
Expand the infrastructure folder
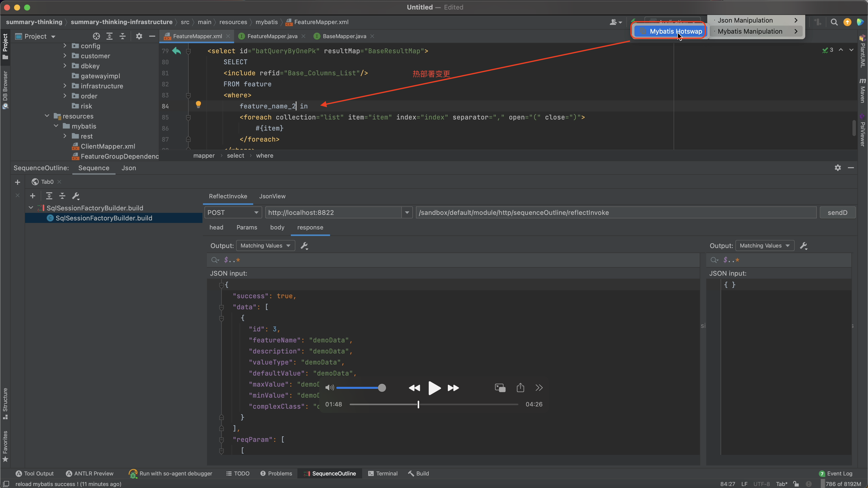point(65,86)
